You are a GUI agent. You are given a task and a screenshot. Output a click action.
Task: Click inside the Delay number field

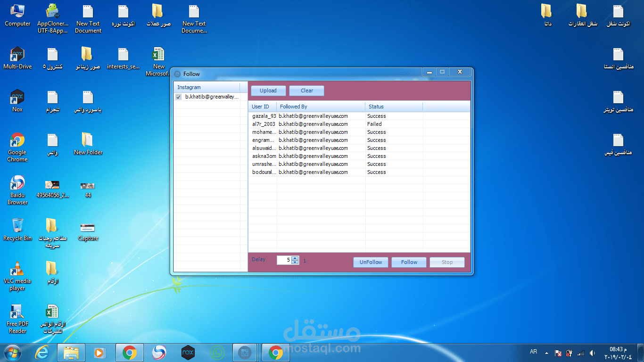[284, 260]
